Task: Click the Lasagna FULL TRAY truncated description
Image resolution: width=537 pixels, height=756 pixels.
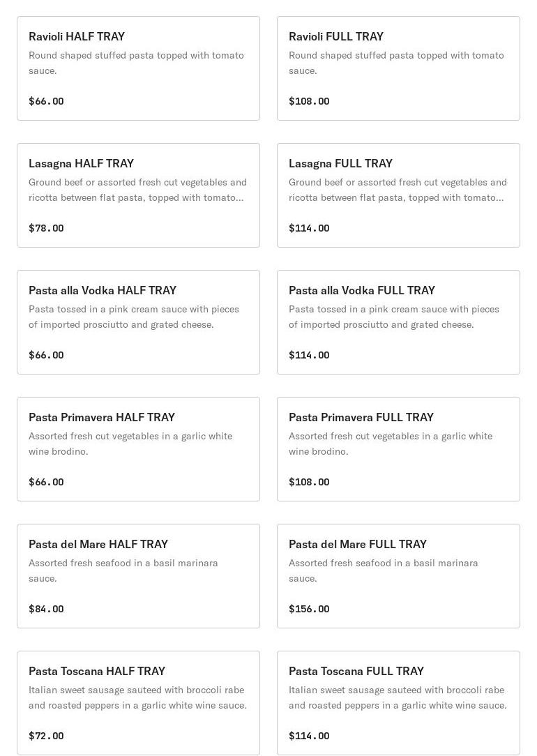Action: tap(398, 190)
